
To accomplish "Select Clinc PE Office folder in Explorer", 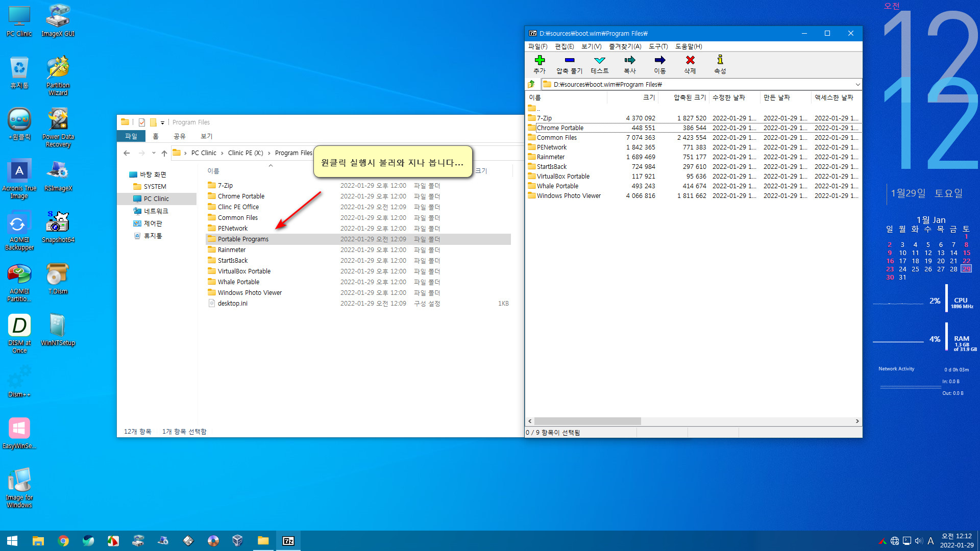I will [358, 207].
